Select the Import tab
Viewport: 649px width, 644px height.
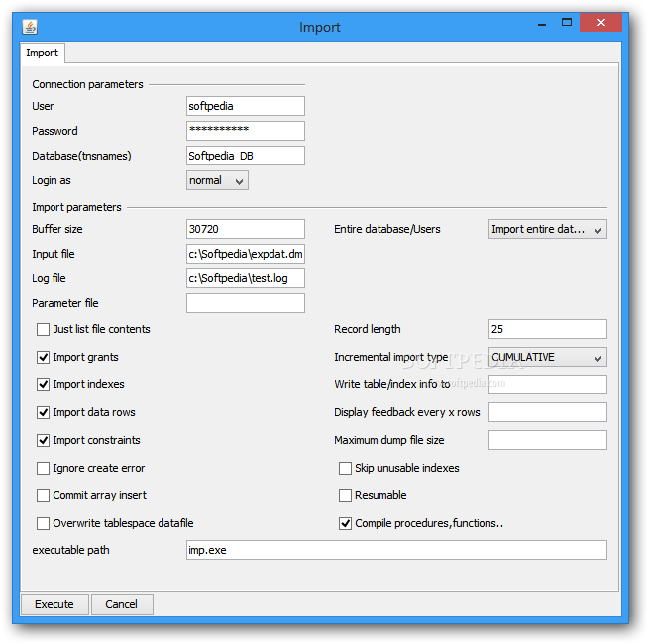point(43,53)
